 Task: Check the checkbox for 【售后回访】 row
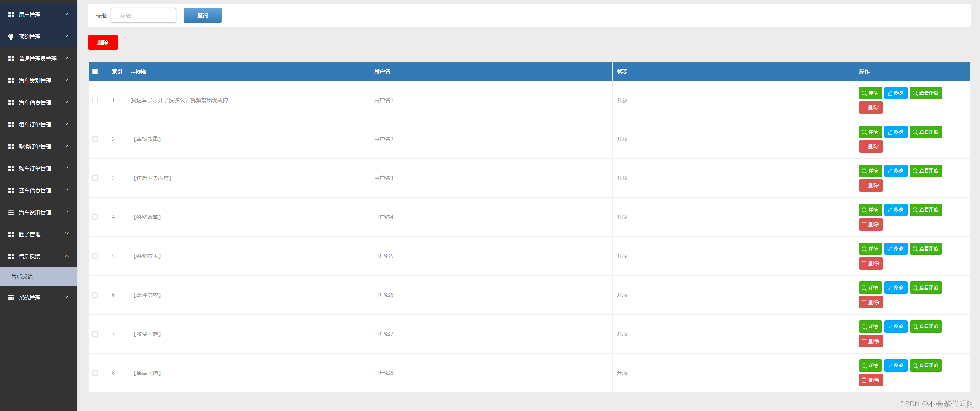coord(95,373)
